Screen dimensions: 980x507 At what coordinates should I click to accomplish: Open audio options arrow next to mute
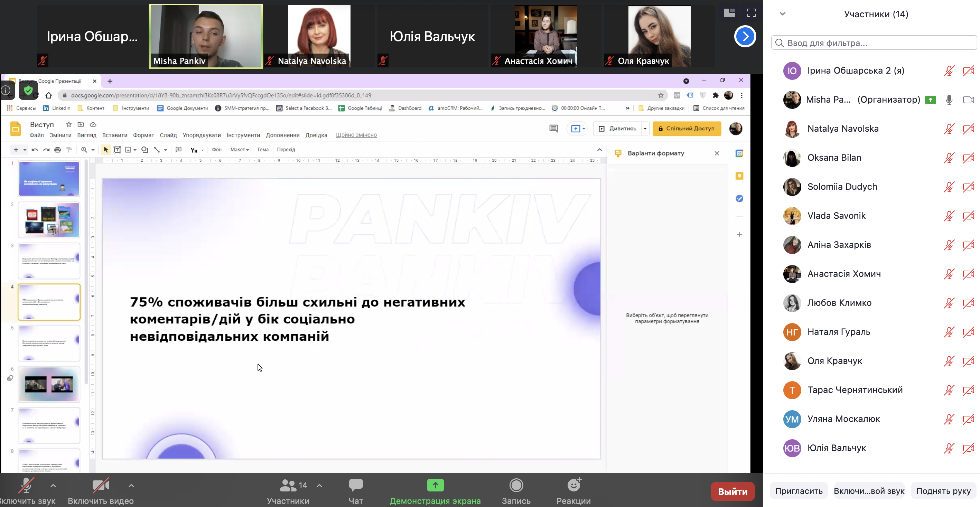[53, 486]
